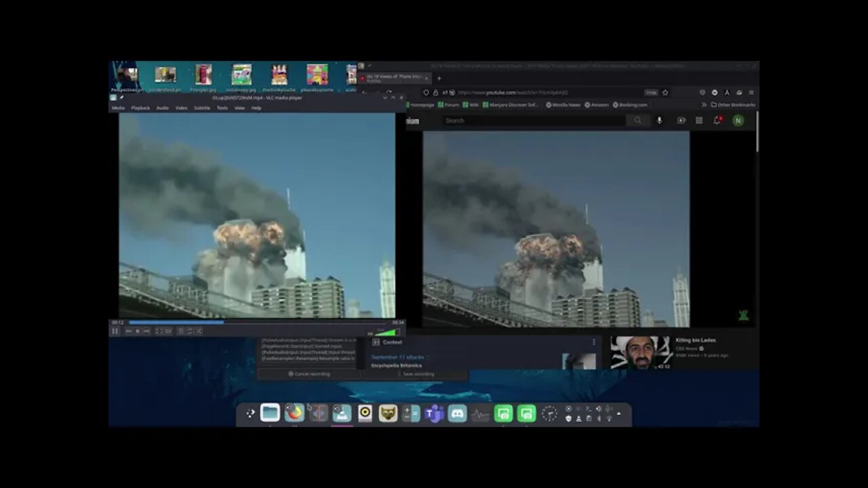This screenshot has width=868, height=488.
Task: Open YouTube apps grid icon
Action: tap(699, 121)
